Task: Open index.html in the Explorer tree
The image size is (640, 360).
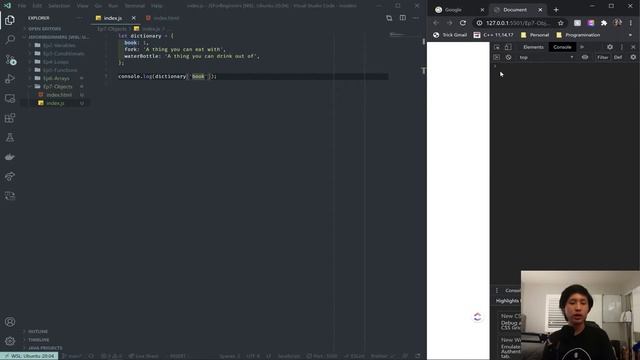Action: 59,95
